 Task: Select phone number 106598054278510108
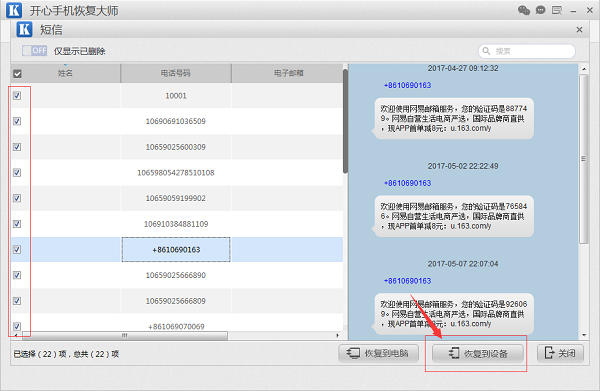pos(176,173)
